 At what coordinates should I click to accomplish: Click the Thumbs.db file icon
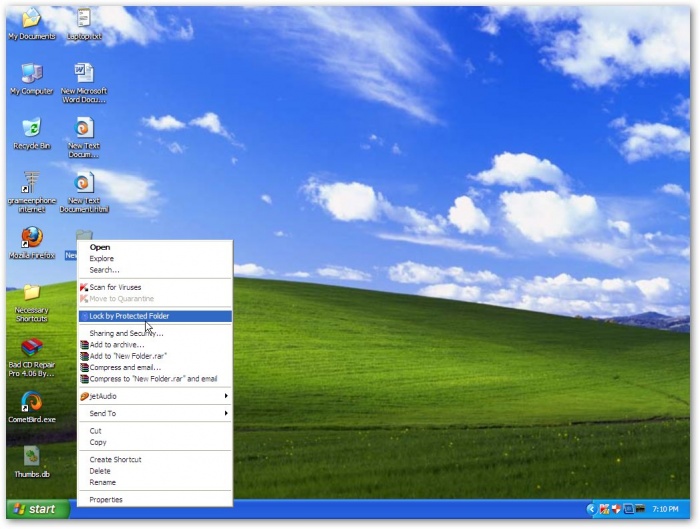31,457
